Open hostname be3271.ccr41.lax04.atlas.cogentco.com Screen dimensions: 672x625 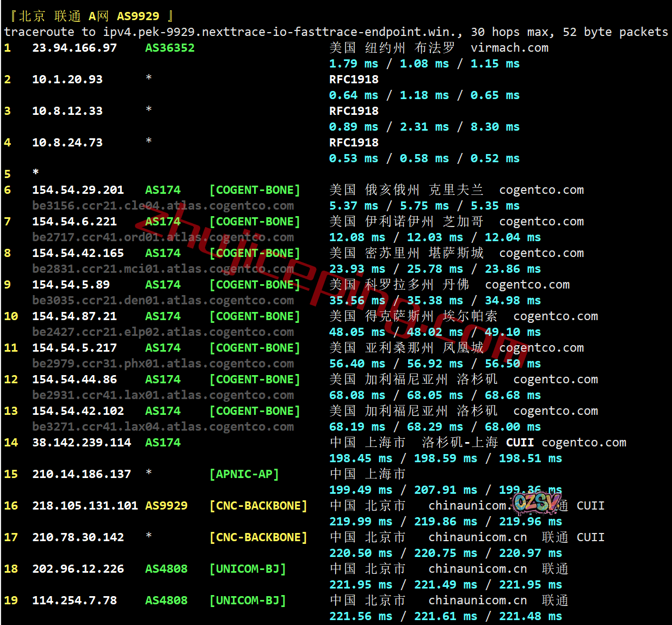coord(163,427)
